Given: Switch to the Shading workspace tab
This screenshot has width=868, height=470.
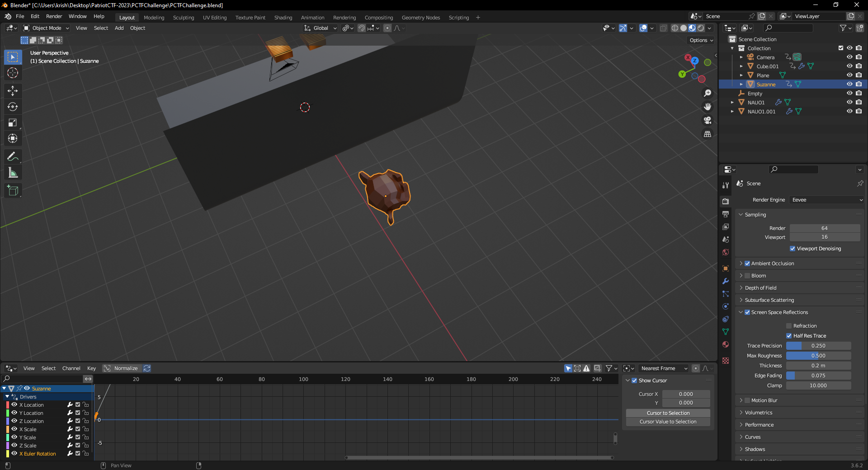Looking at the screenshot, I should [283, 18].
